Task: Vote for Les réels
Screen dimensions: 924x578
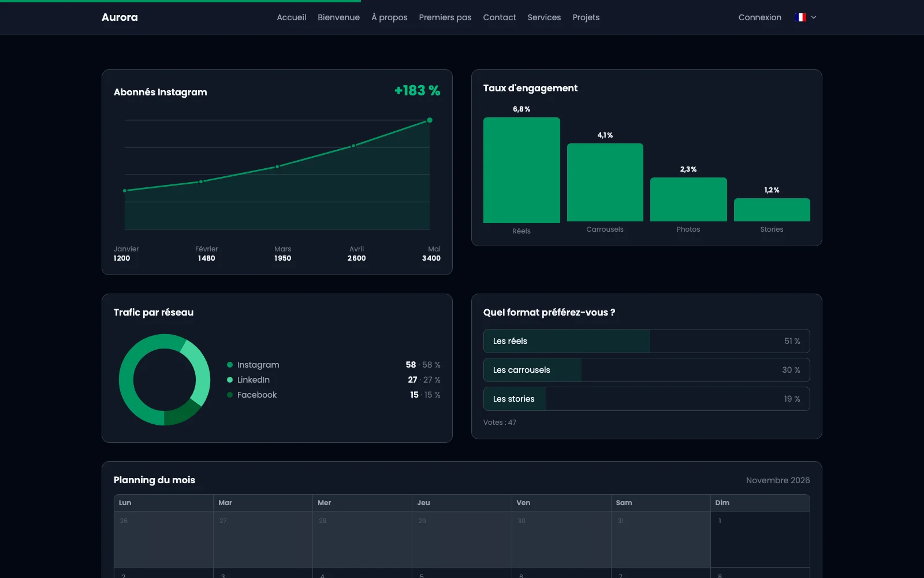Action: coord(646,341)
